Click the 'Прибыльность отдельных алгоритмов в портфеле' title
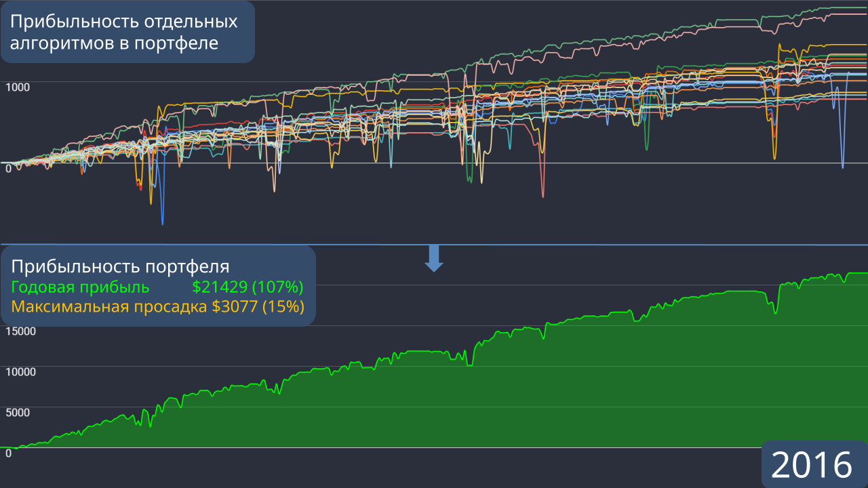The image size is (868, 488). coord(123,32)
